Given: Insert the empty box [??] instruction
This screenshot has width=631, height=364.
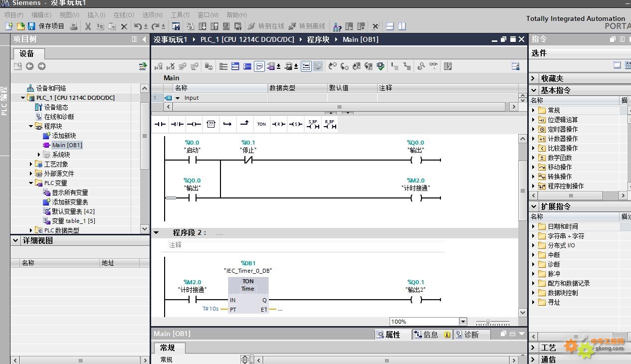Looking at the screenshot, I should tap(211, 124).
